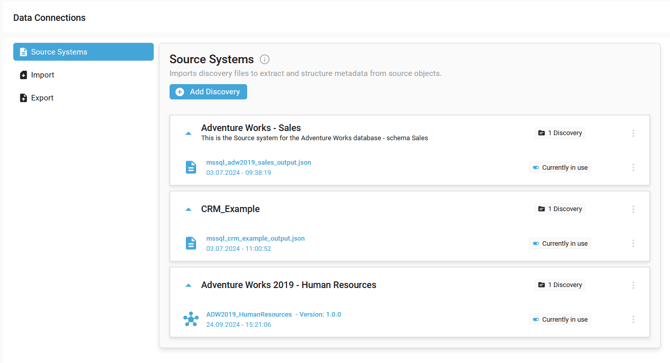Click the Add Discovery button
The image size is (670, 363).
click(208, 92)
